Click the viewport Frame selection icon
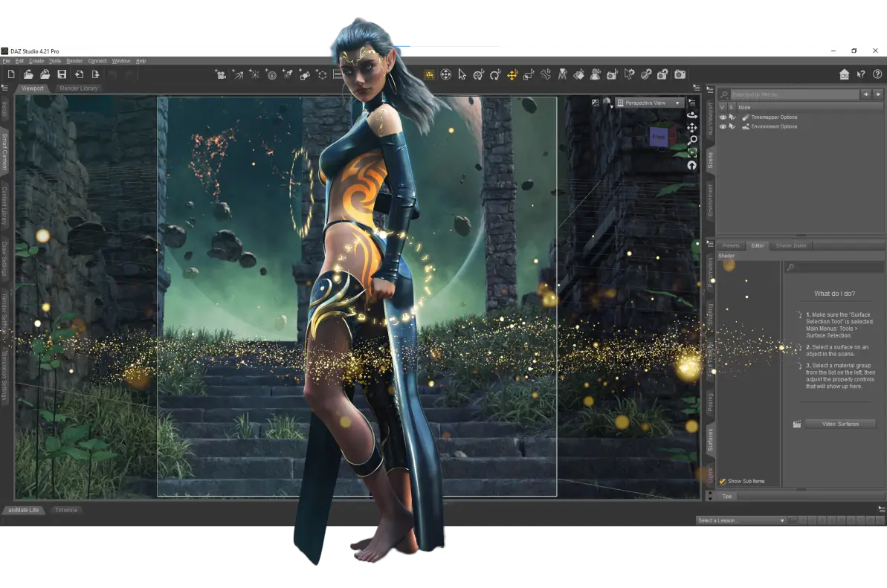887x588 pixels. pos(692,152)
